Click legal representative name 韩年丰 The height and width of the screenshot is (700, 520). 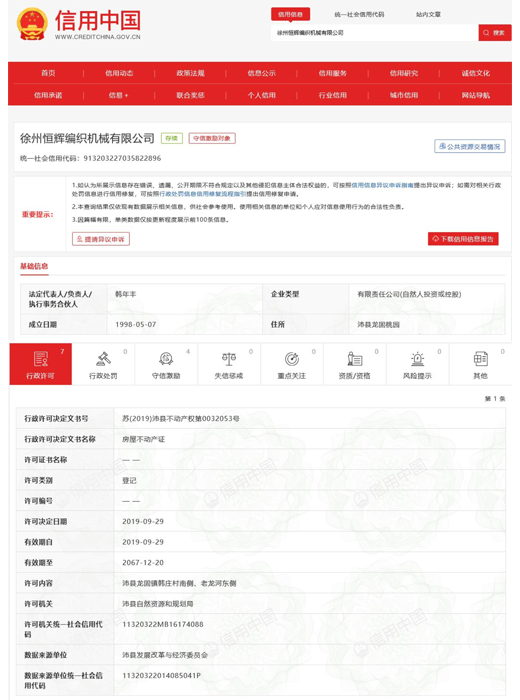(x=126, y=294)
